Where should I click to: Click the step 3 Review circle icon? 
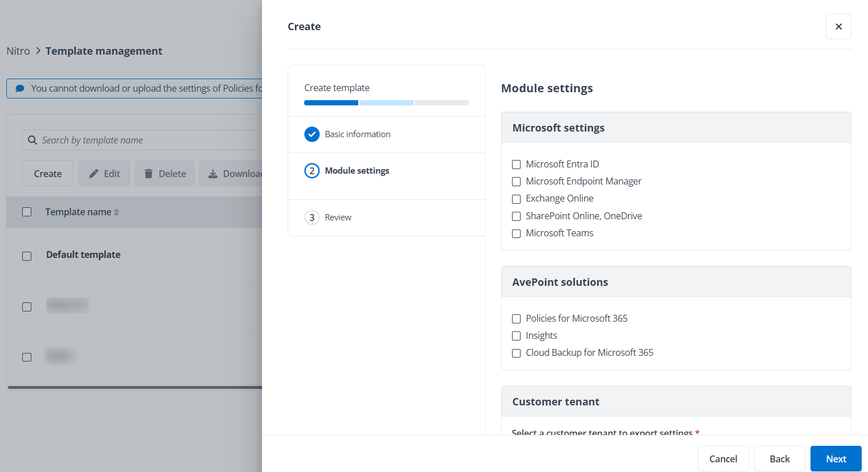pos(312,217)
